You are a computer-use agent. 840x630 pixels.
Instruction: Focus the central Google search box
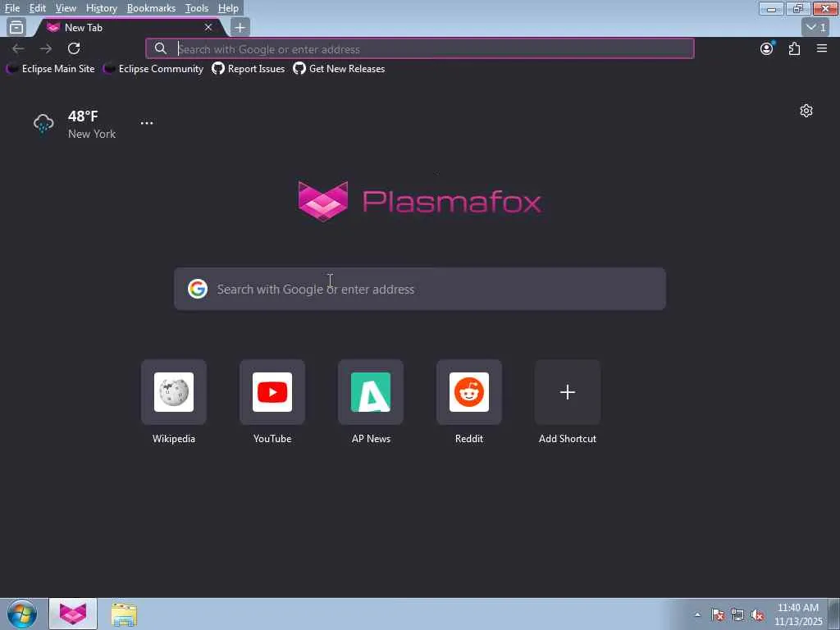click(420, 290)
